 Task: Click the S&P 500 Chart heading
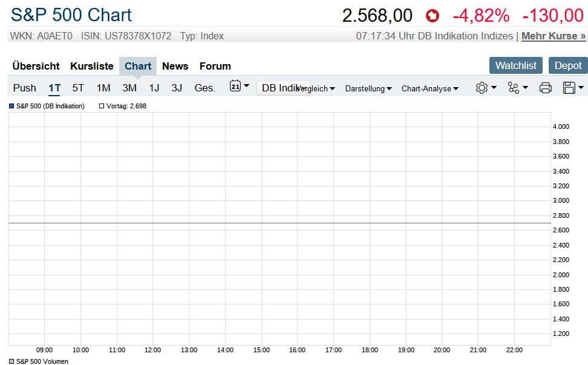(71, 15)
